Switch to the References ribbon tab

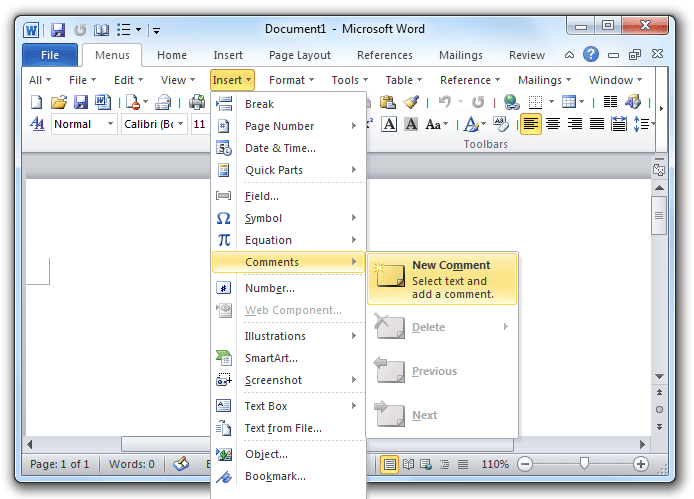[x=385, y=55]
